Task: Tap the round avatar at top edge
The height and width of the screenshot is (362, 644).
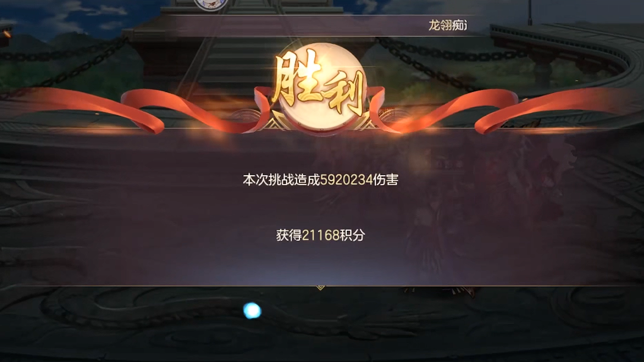Action: coord(211,4)
